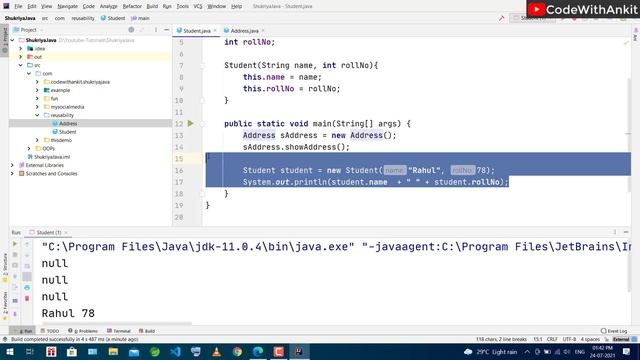Open the VCS menu
Screen dimensions: 640x360
pos(198,6)
